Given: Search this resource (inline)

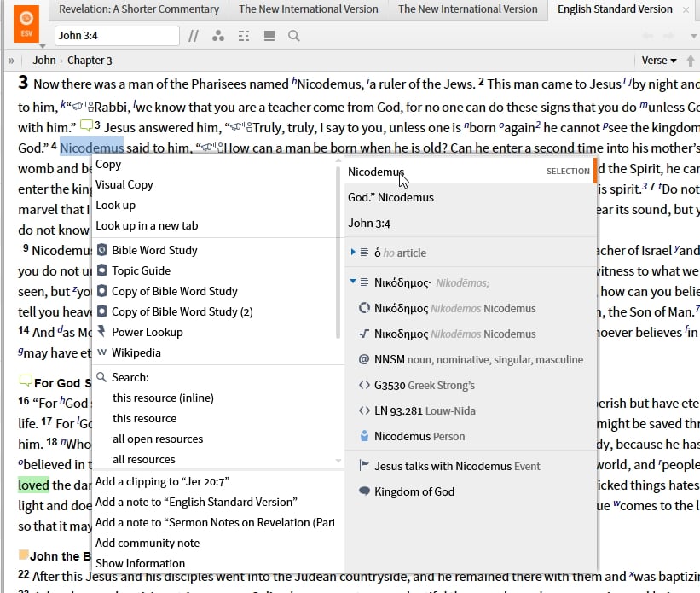Looking at the screenshot, I should point(163,398).
